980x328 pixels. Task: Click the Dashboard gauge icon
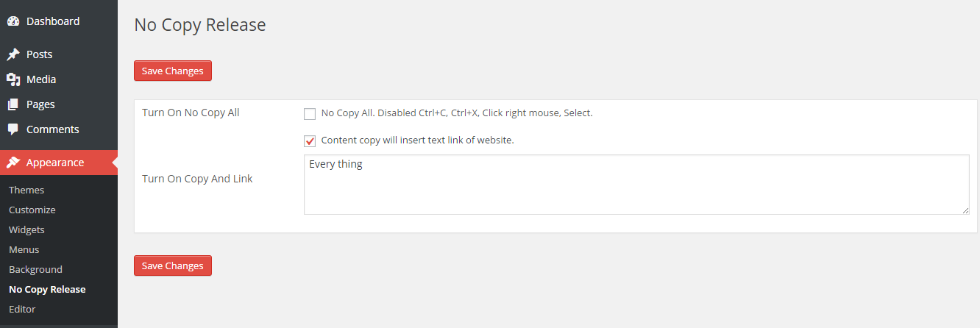click(x=13, y=21)
